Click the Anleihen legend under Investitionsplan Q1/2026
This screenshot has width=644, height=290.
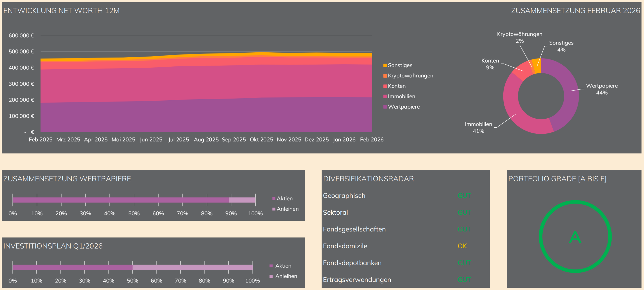click(x=286, y=276)
